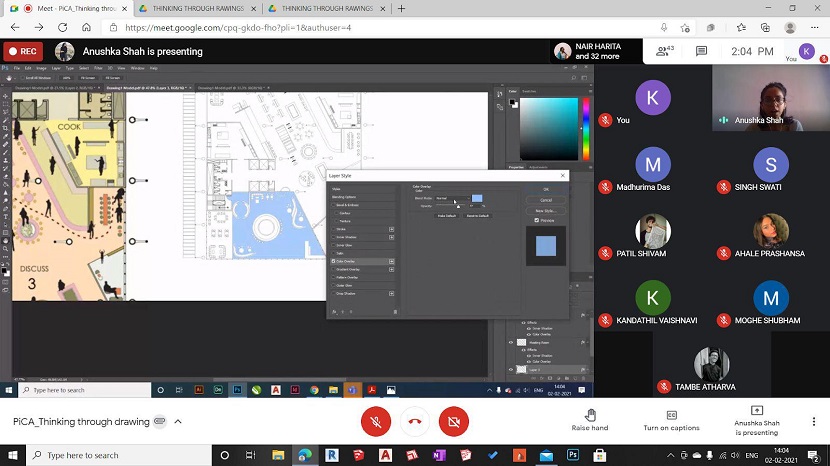The image size is (830, 466).
Task: Show the participants list
Action: [x=663, y=51]
